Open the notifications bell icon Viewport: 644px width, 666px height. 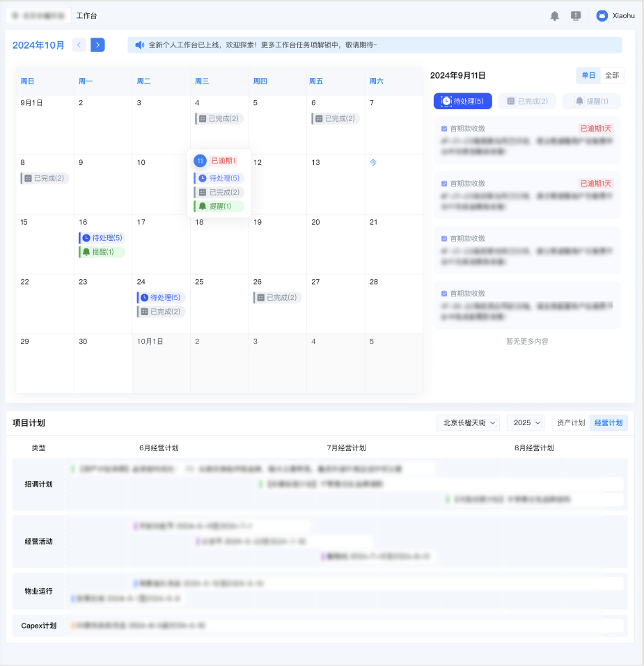point(554,16)
